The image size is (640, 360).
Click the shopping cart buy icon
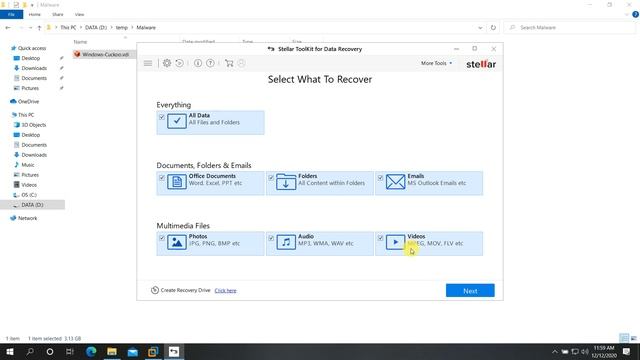[229, 63]
